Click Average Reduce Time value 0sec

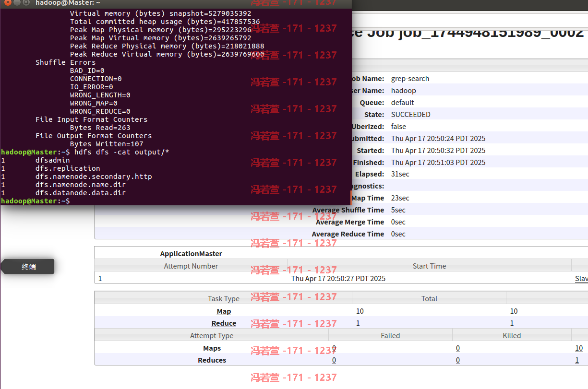coord(398,234)
